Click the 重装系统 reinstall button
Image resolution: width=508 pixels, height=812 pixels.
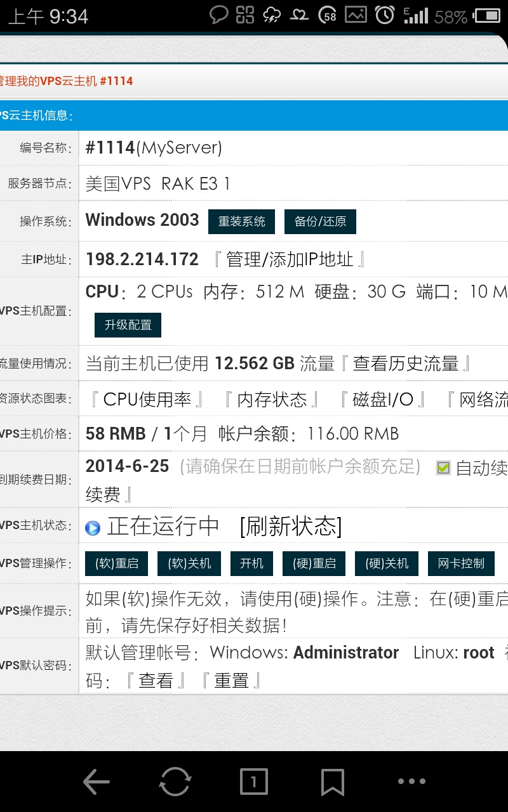coord(241,221)
